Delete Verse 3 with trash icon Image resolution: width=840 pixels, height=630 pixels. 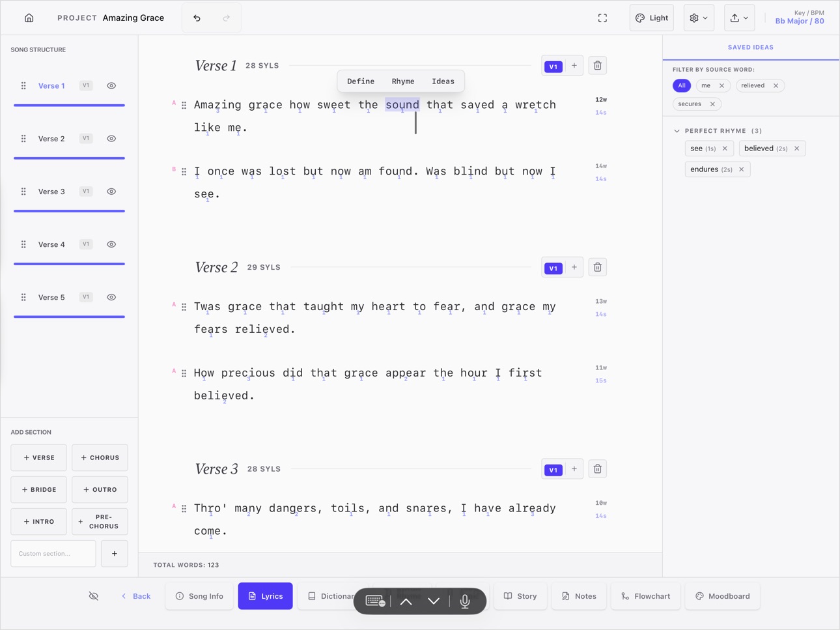[x=598, y=469]
